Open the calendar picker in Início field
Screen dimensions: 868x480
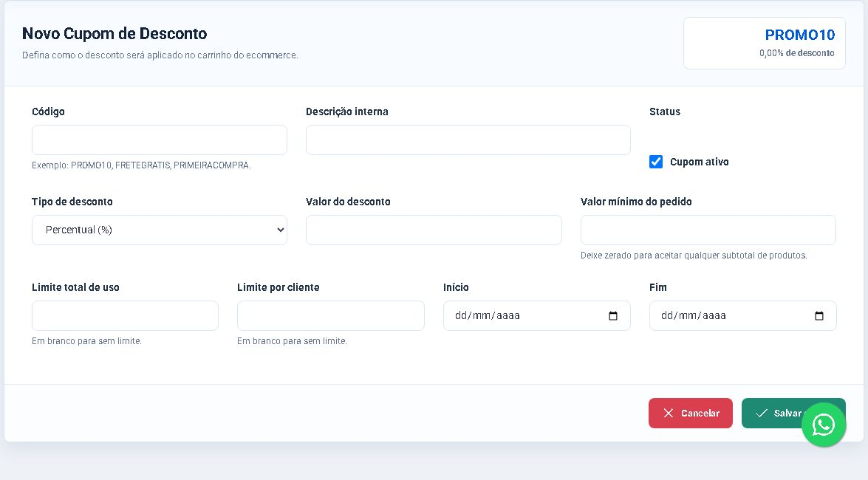[613, 315]
